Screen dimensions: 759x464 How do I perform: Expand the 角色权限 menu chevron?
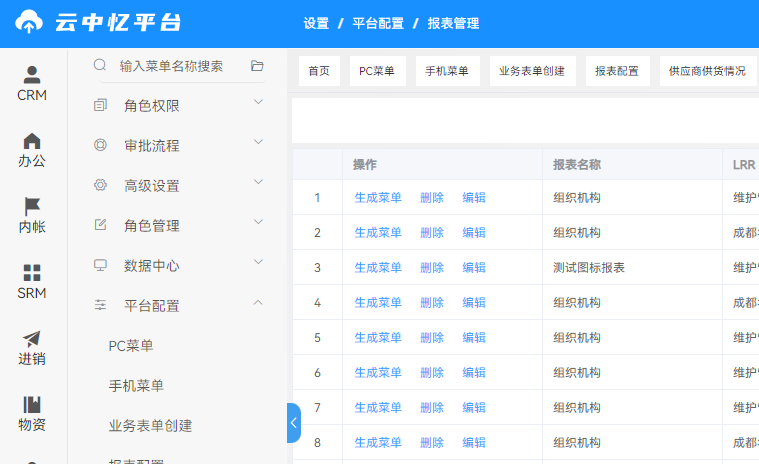[x=258, y=102]
